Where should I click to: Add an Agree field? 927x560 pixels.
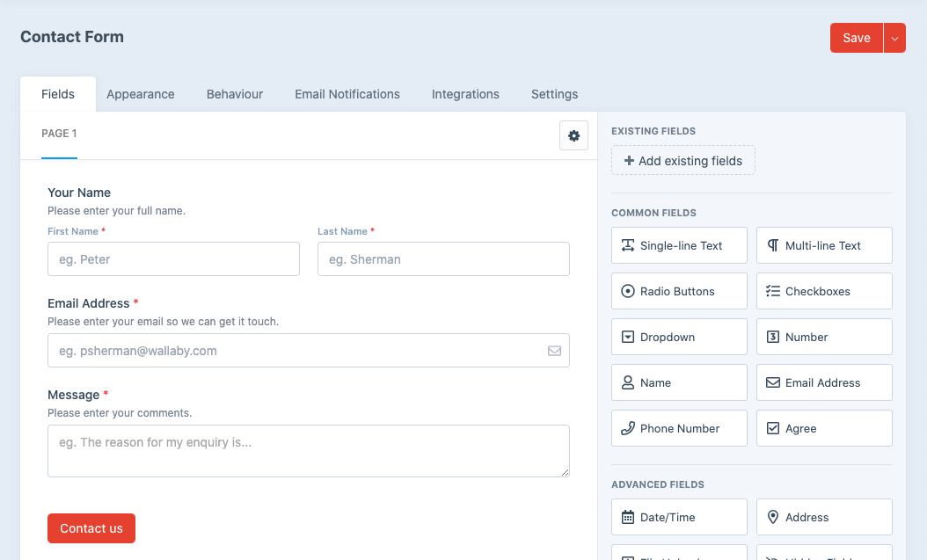tap(824, 428)
